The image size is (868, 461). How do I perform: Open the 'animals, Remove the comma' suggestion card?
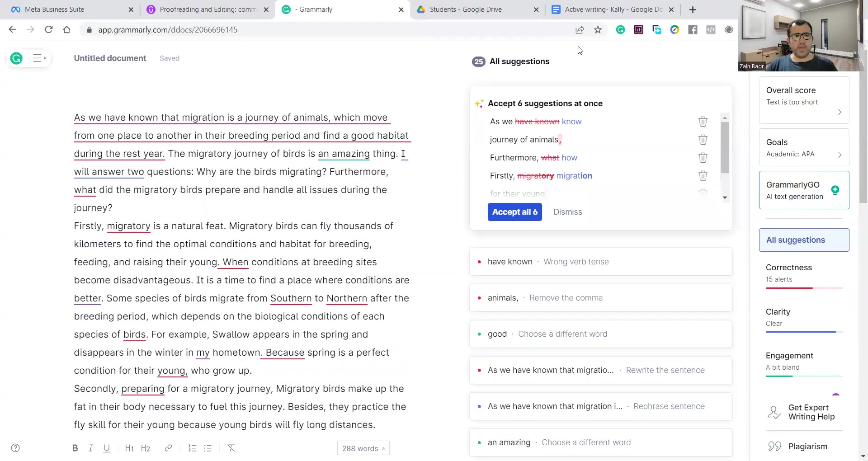coord(600,298)
